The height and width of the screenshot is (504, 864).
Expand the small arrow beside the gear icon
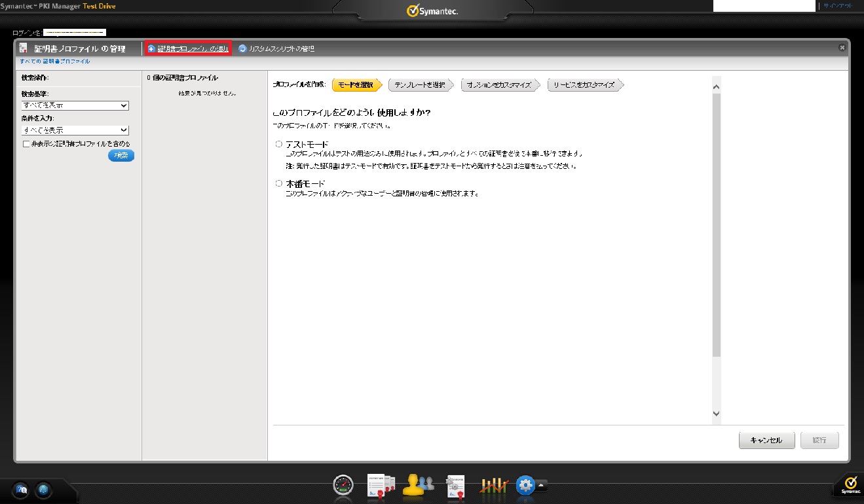coord(542,485)
